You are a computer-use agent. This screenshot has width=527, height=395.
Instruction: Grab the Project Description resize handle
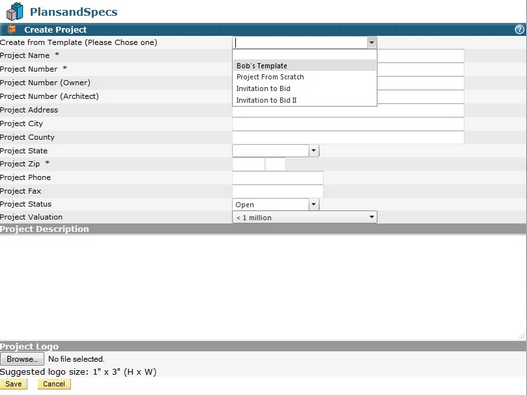pos(522,336)
